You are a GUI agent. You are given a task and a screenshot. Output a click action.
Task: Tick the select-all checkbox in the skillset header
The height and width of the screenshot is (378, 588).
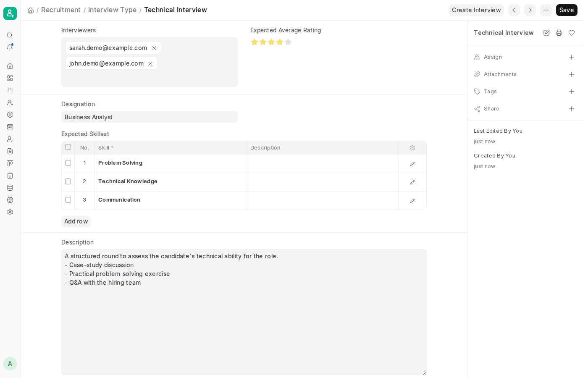pyautogui.click(x=68, y=147)
